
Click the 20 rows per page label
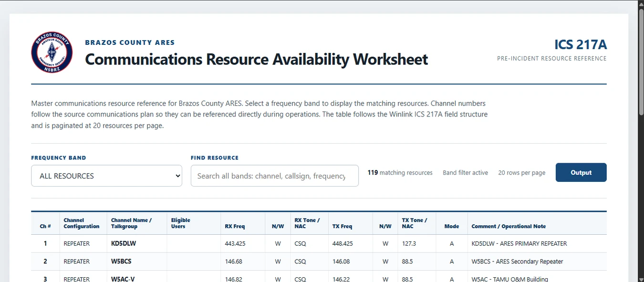coord(522,173)
